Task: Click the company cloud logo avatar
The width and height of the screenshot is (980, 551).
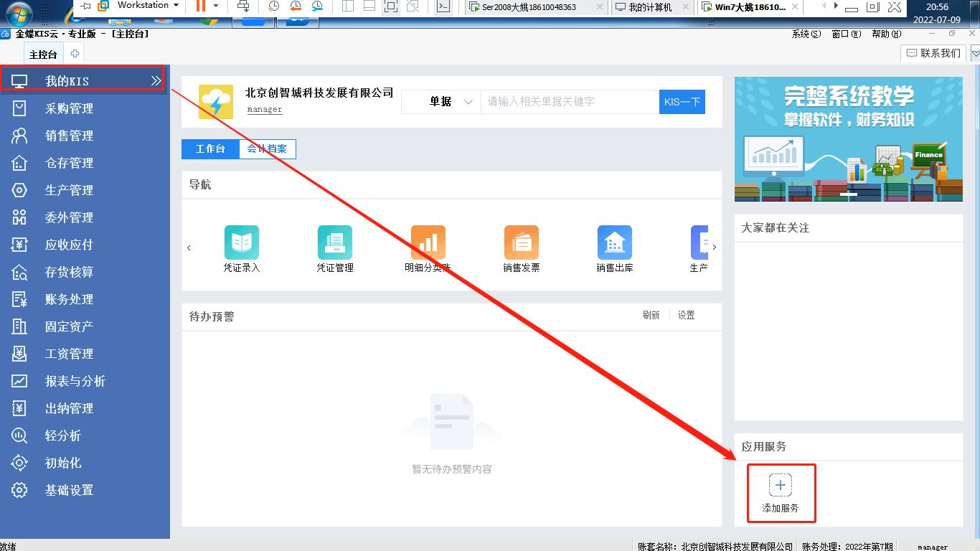Action: pos(216,102)
